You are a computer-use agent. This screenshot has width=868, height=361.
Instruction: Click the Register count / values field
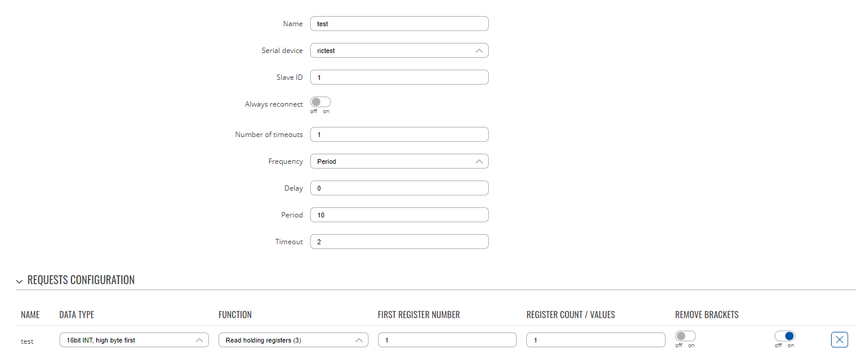coord(596,340)
